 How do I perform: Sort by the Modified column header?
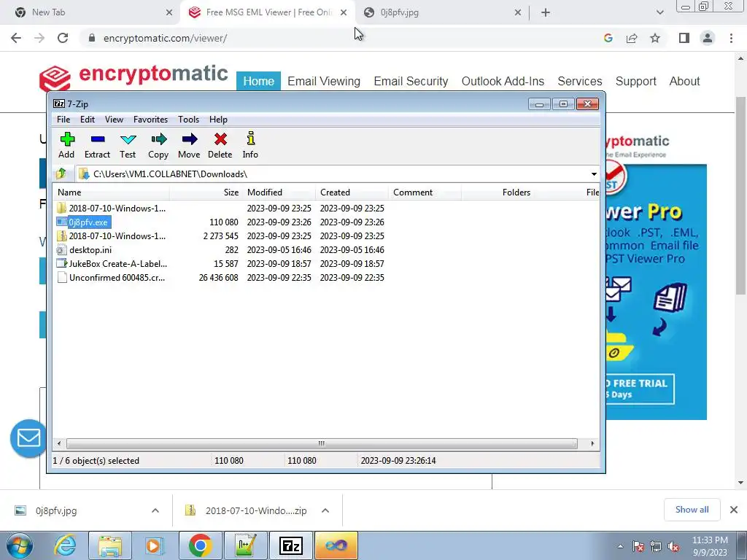pyautogui.click(x=279, y=192)
